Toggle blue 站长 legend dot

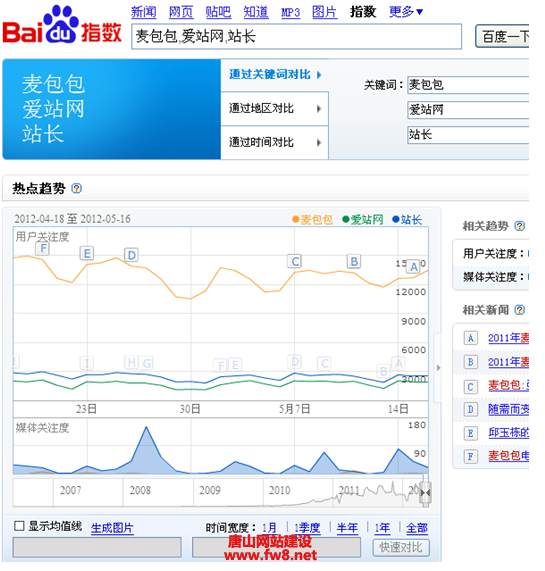click(x=395, y=220)
